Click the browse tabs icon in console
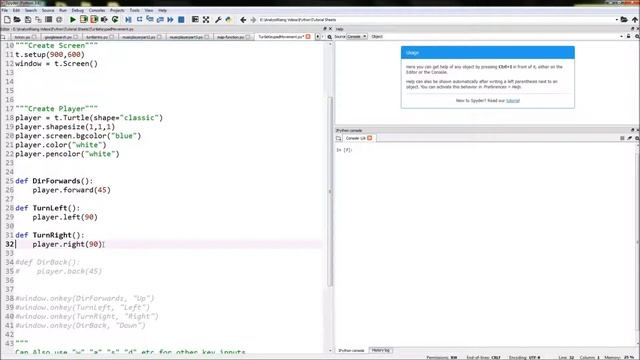The image size is (640, 360). click(339, 138)
